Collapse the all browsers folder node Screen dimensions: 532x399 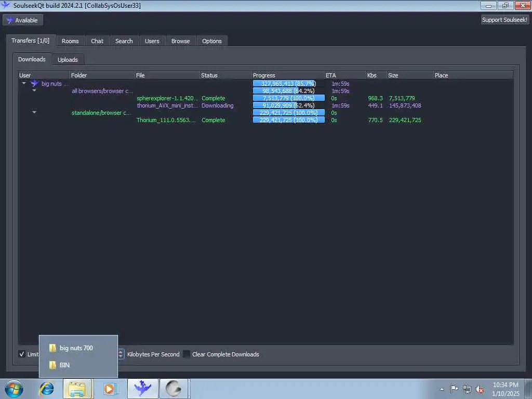click(34, 90)
